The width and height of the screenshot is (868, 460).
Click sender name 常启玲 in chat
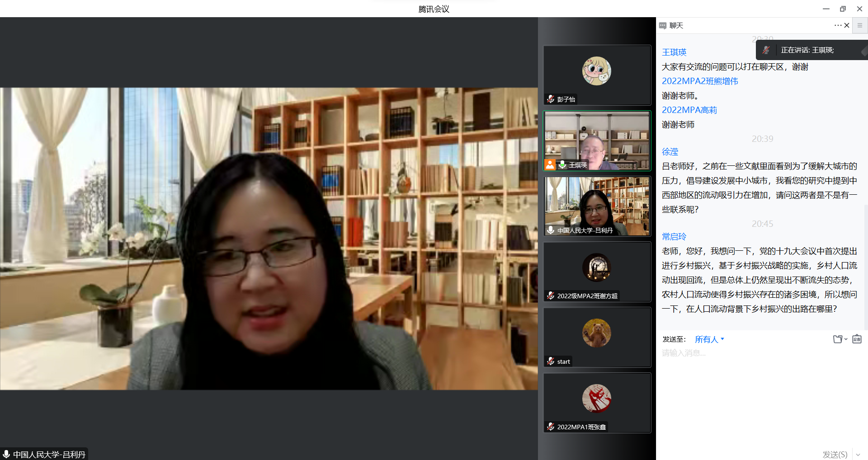click(x=674, y=236)
